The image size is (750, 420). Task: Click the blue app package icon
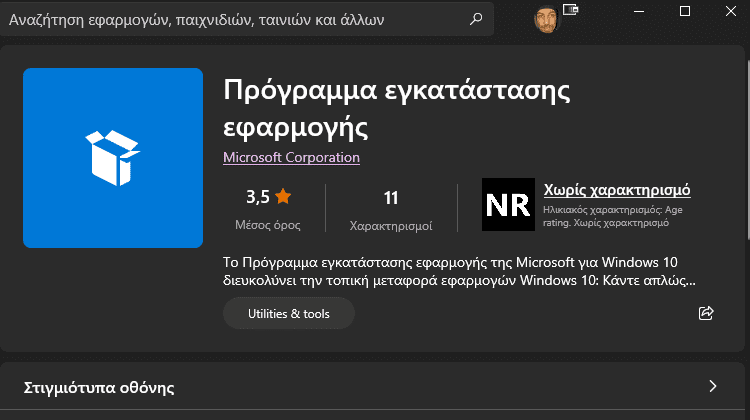pos(113,158)
